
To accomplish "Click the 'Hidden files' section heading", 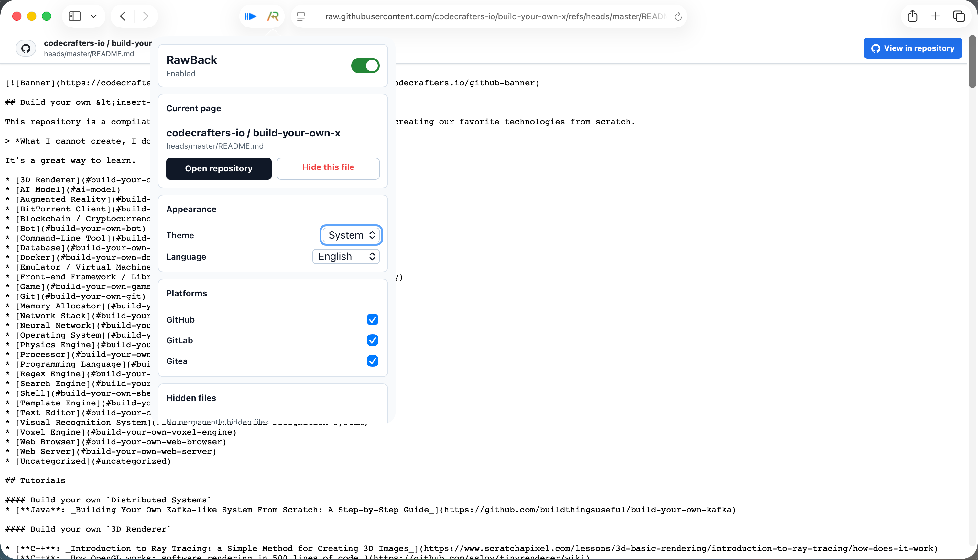I will [191, 398].
